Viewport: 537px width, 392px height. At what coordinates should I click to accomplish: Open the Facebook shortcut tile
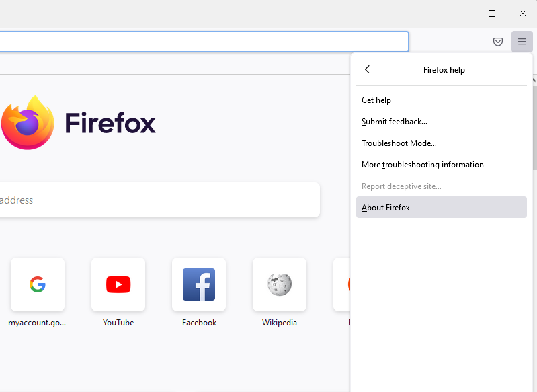click(x=199, y=284)
